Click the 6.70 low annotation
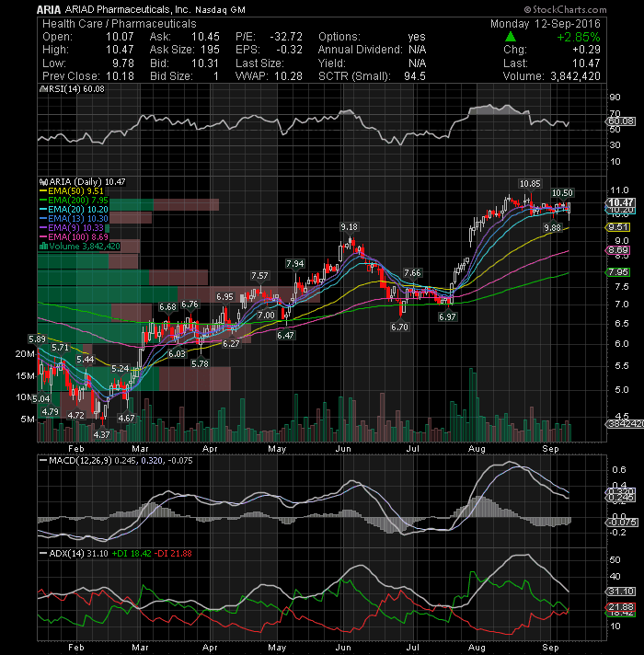Viewport: 644px width, 655px height. (x=399, y=327)
